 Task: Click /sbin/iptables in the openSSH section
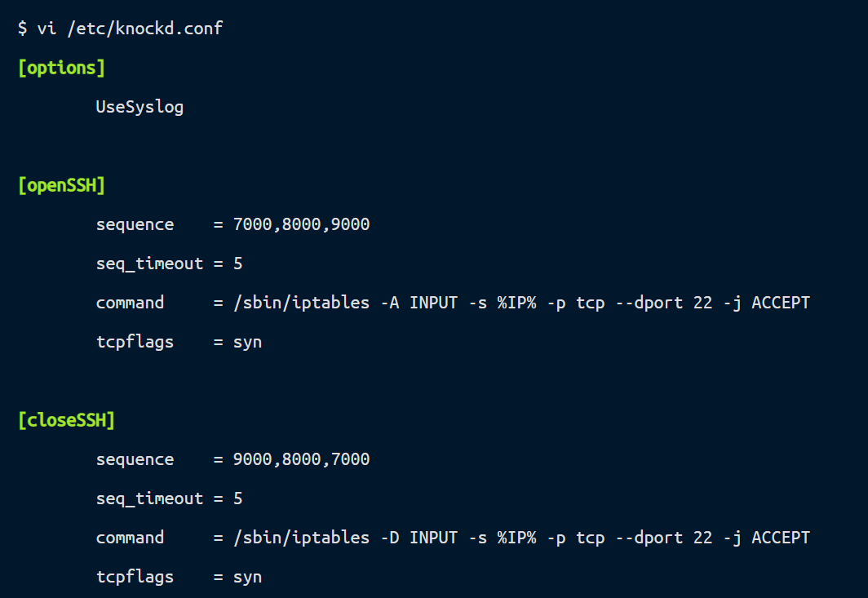coord(301,303)
